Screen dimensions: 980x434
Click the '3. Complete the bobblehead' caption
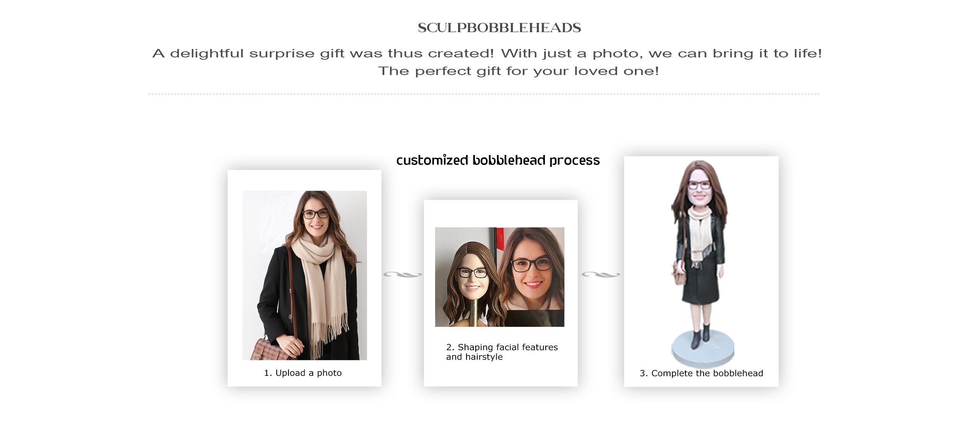[701, 373]
